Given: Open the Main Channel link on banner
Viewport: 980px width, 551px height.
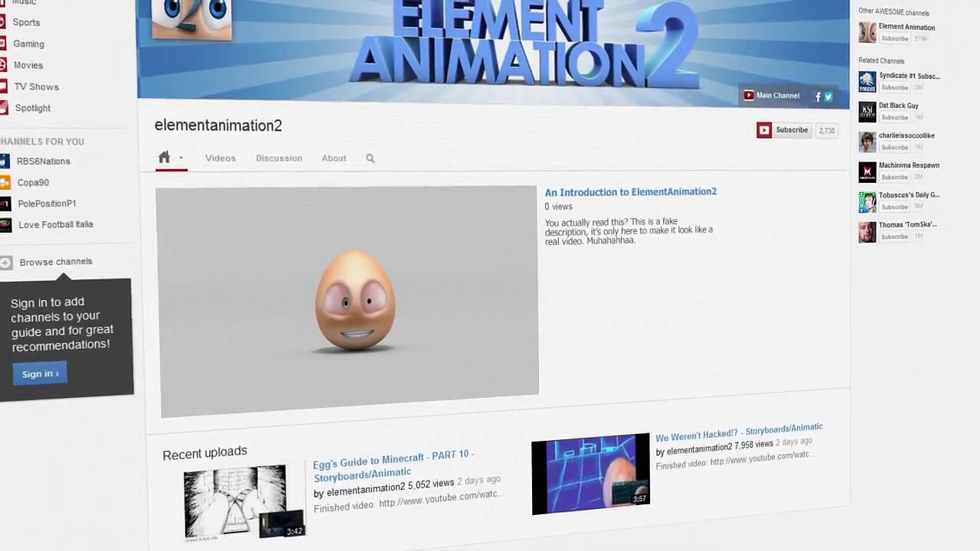Looking at the screenshot, I should pos(778,96).
